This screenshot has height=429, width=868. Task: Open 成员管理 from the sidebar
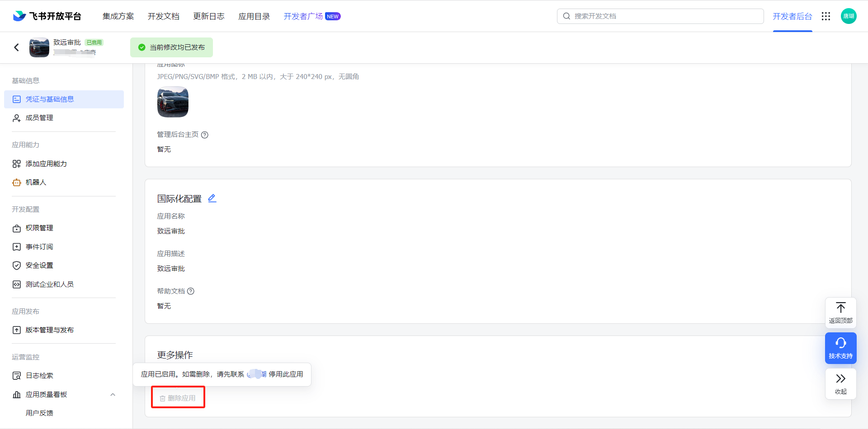point(40,117)
